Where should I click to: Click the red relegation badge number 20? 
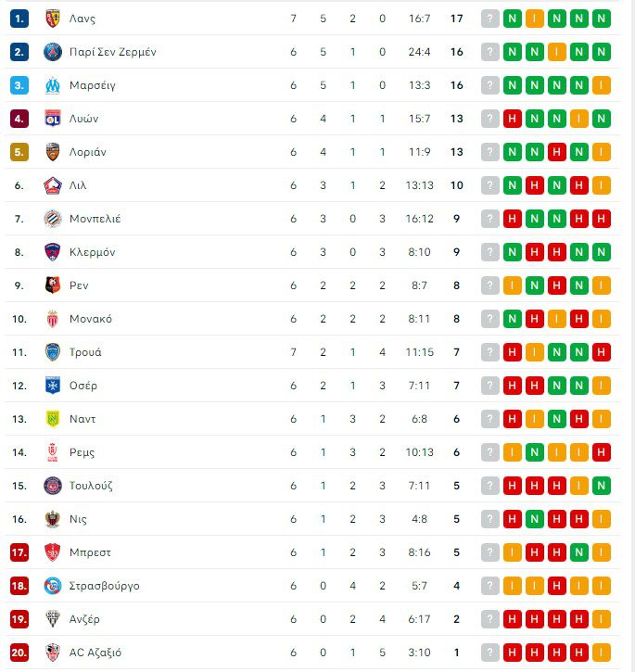[20, 653]
